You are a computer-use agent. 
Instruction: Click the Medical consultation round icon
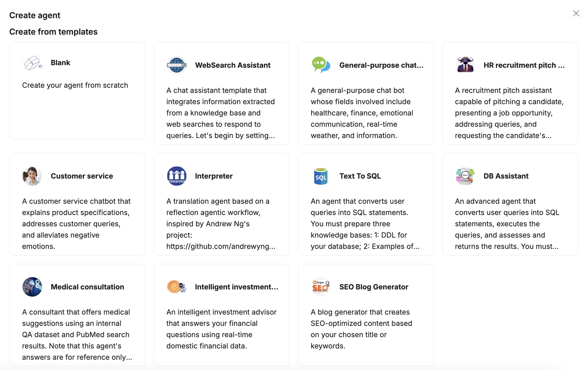point(32,287)
